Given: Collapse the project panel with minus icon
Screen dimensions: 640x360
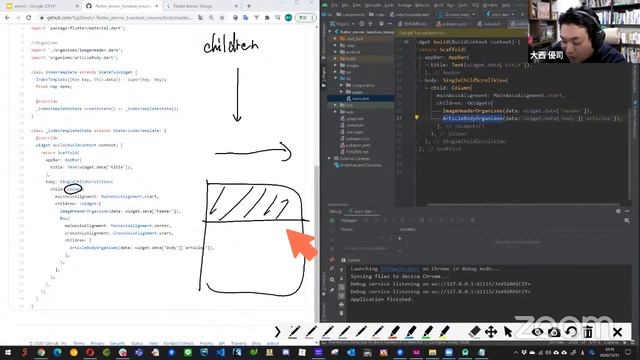Looking at the screenshot, I should click(x=390, y=24).
